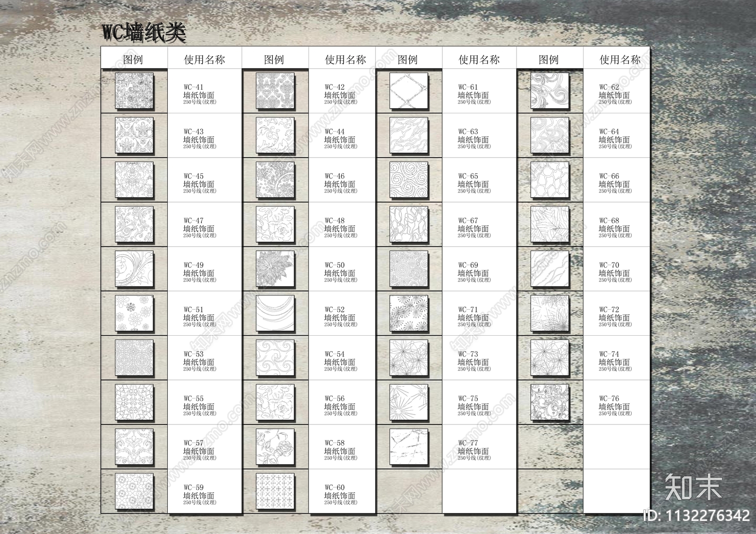Click the 'WC-55' label text
This screenshot has height=534, width=756.
point(193,399)
